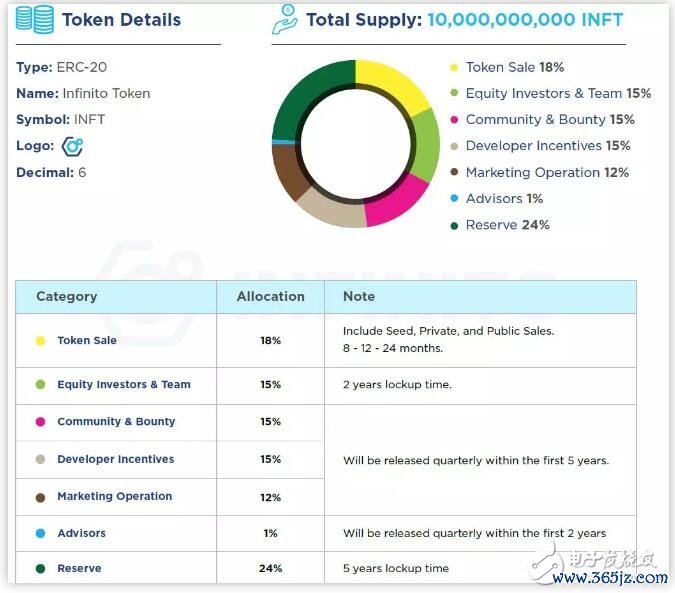
Task: Click the green dot in Equity Investors row
Action: coord(40,384)
